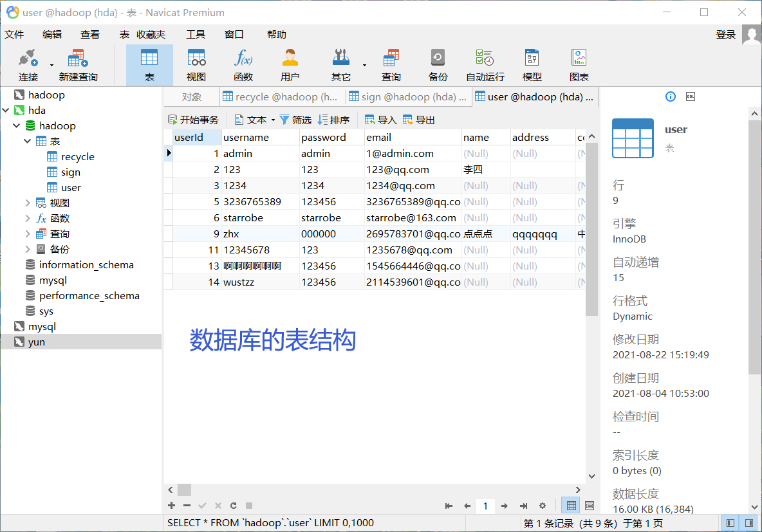Switch to recycle @hadoop tab
The width and height of the screenshot is (762, 532).
point(283,96)
